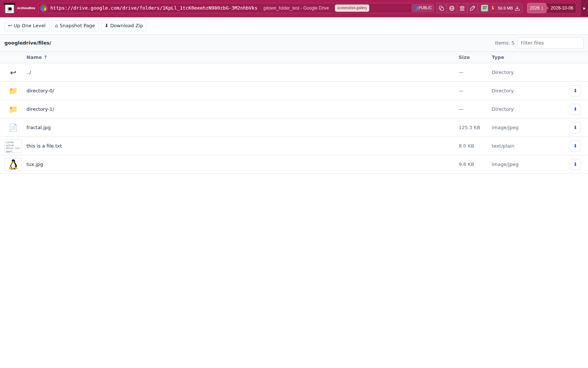The image size is (588, 368).
Task: Open the drive.google.com URL link
Action: point(154,8)
